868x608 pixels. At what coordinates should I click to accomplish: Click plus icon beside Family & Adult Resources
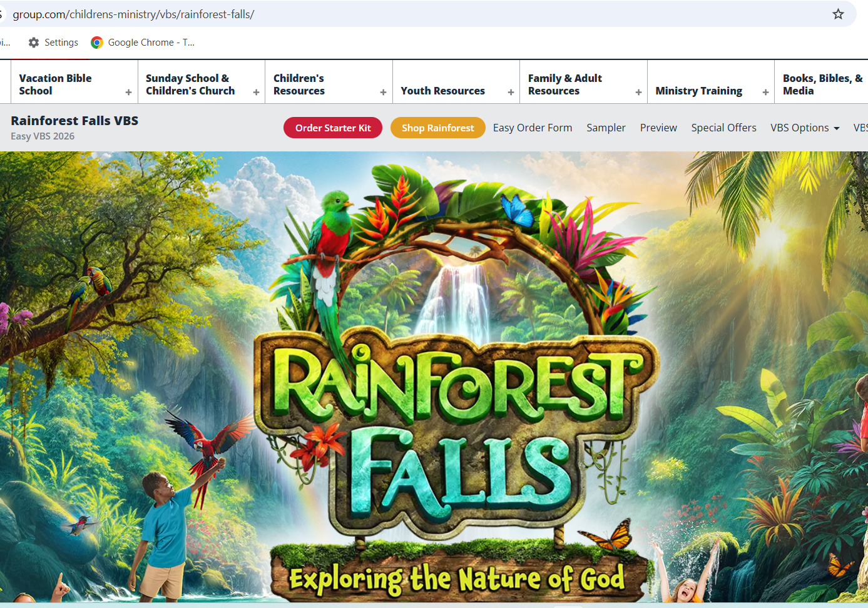638,92
